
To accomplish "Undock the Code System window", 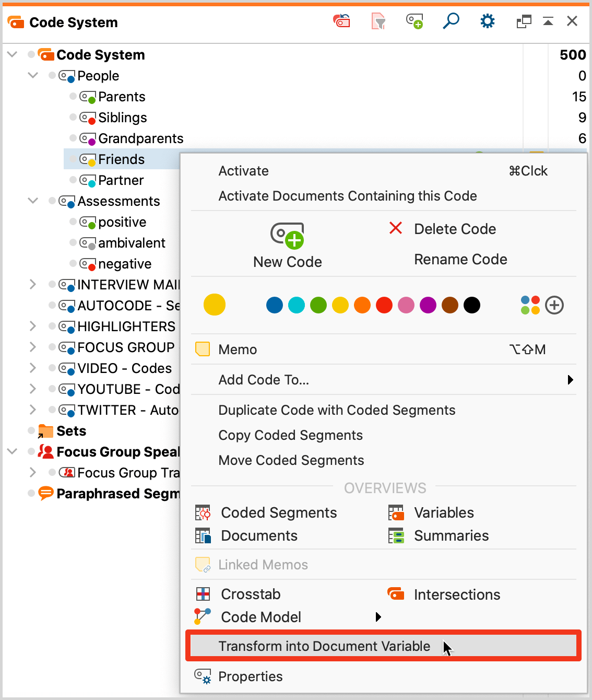I will tap(524, 21).
